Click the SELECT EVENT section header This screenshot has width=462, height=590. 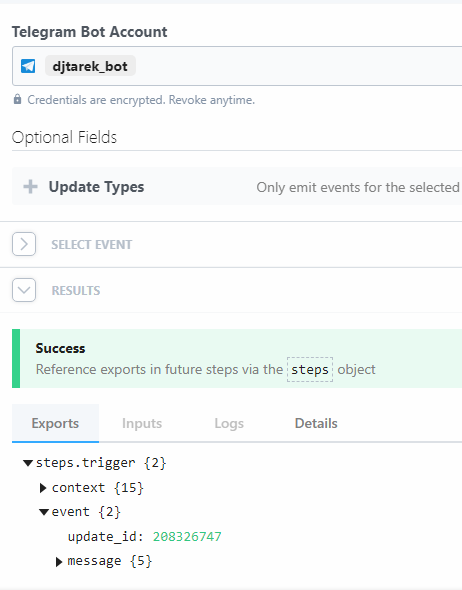(92, 245)
